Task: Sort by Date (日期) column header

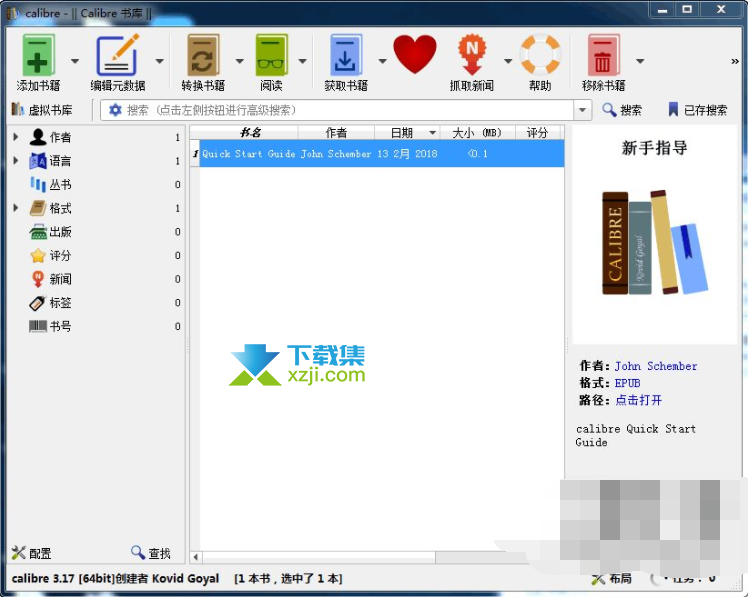Action: (x=407, y=132)
